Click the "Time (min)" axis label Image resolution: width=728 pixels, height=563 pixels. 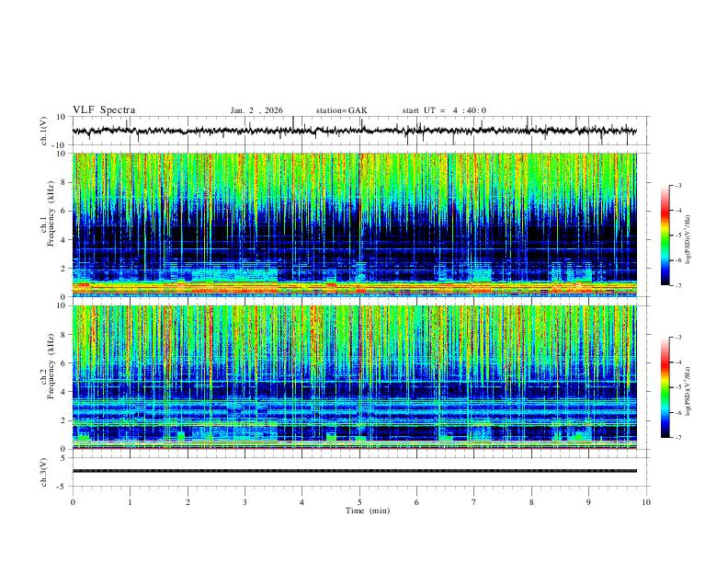(368, 511)
